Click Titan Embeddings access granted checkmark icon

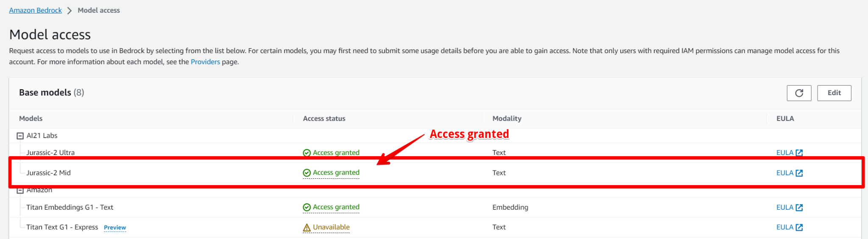point(307,207)
